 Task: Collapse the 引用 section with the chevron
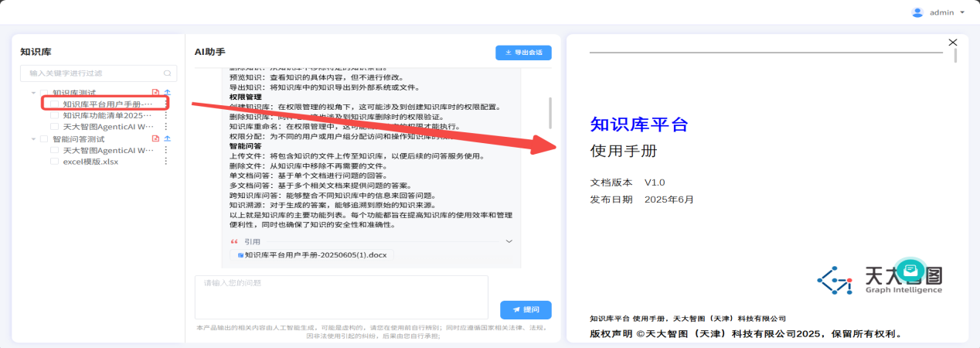509,241
